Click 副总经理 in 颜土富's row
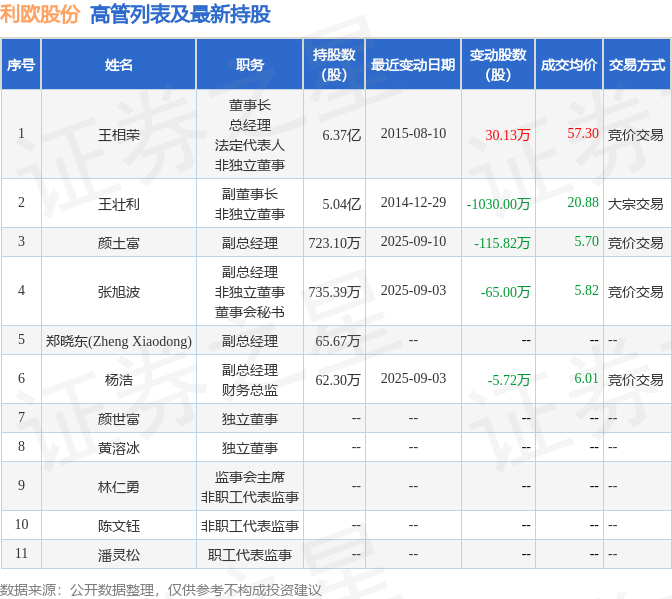 (x=249, y=243)
